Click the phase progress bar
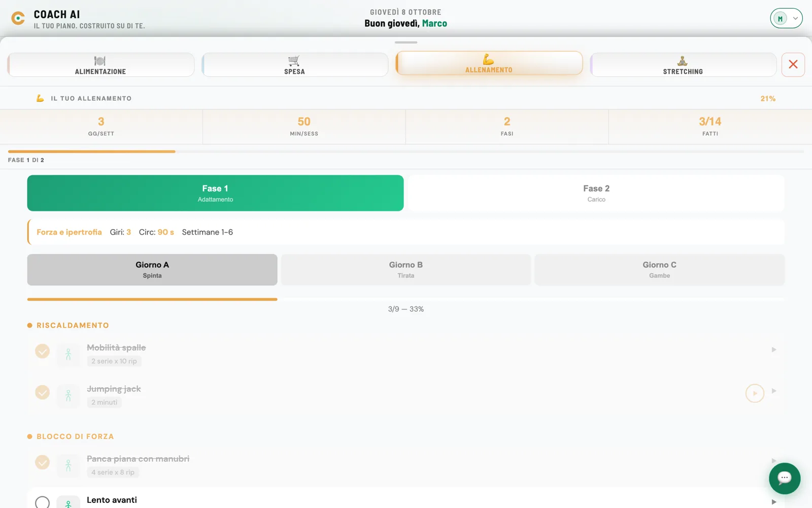The width and height of the screenshot is (812, 508). (x=406, y=151)
